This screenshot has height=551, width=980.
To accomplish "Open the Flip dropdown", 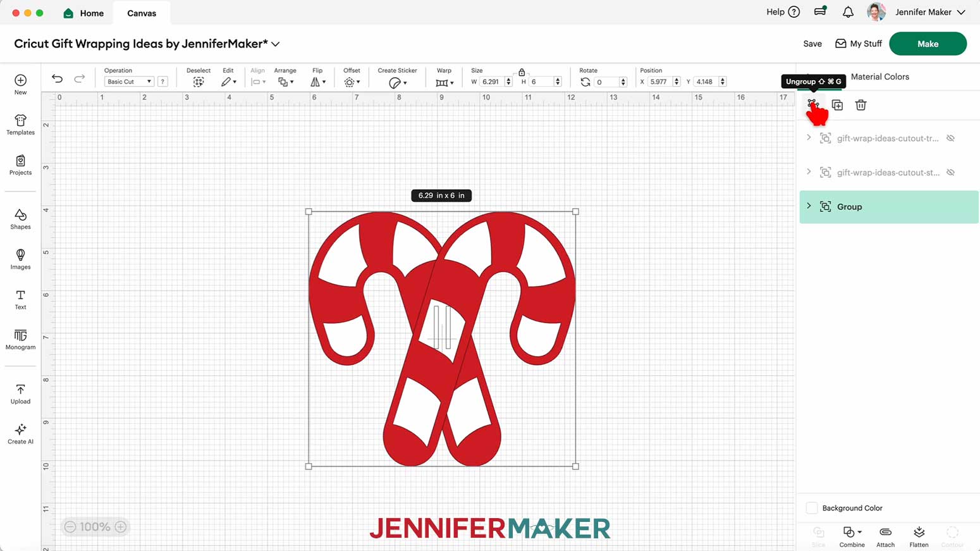I will click(318, 82).
